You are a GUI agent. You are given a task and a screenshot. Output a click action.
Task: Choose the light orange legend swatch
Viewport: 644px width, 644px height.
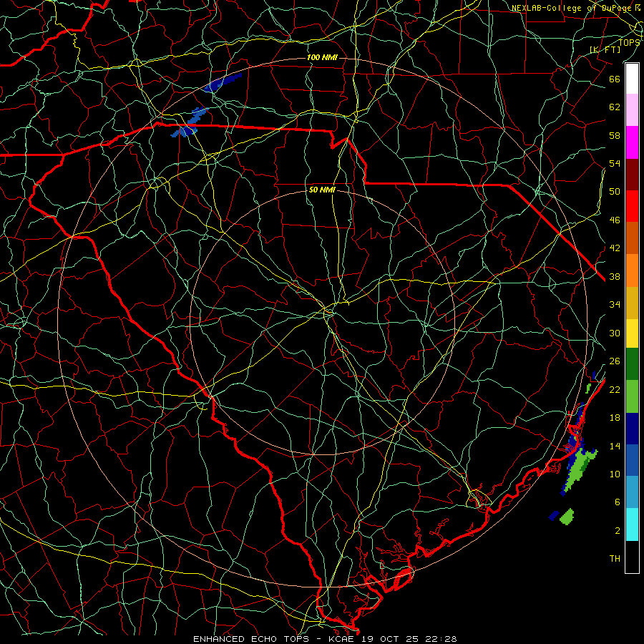coord(632,270)
